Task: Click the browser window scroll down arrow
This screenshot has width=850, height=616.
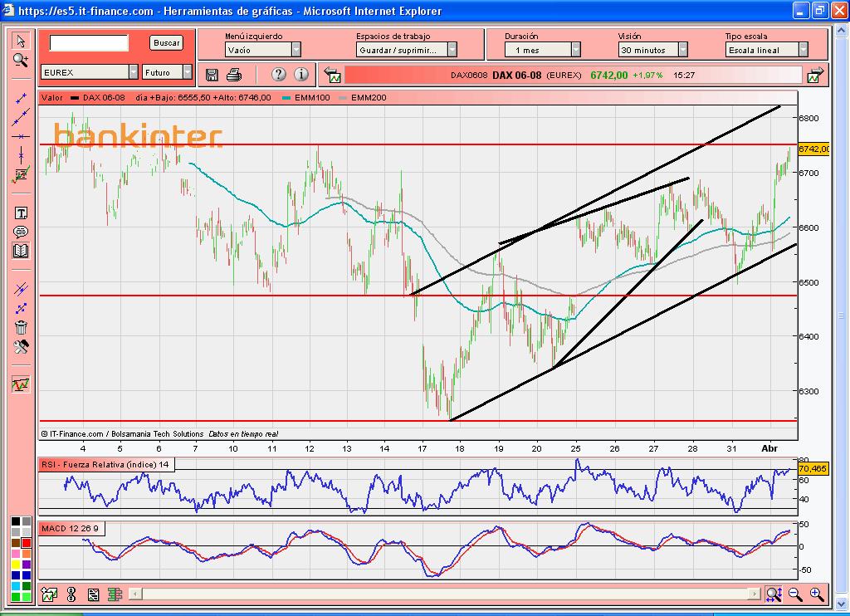Action: coord(841,604)
